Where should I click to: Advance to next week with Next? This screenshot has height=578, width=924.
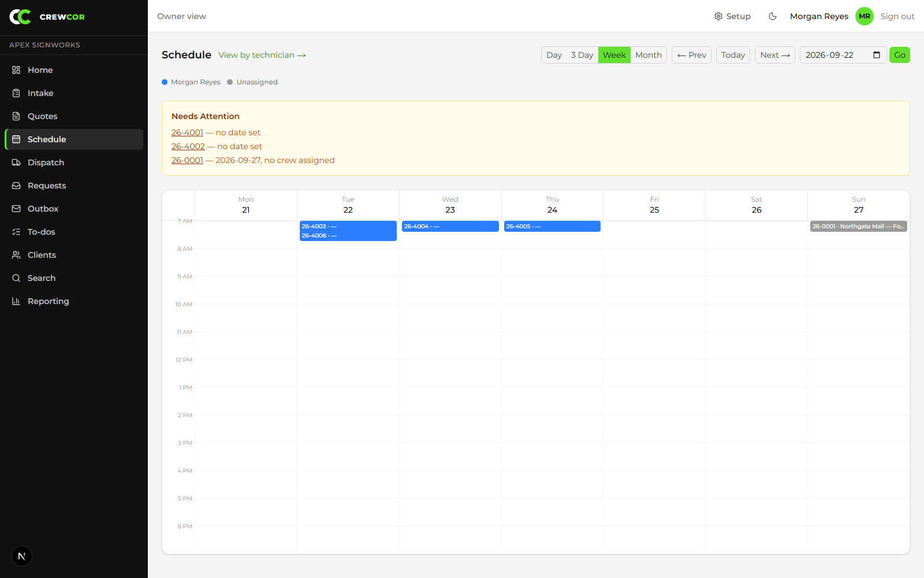click(775, 55)
